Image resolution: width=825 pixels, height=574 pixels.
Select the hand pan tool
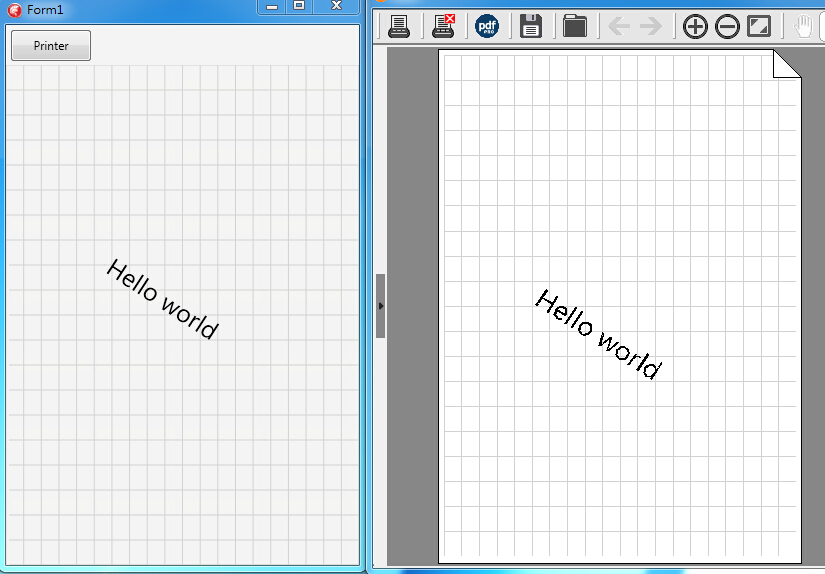click(x=803, y=26)
